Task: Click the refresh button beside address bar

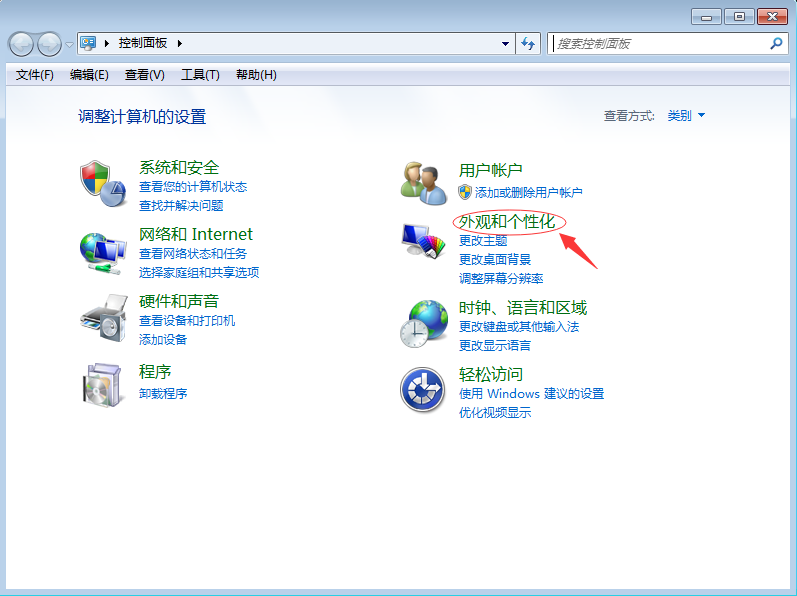Action: coord(529,44)
